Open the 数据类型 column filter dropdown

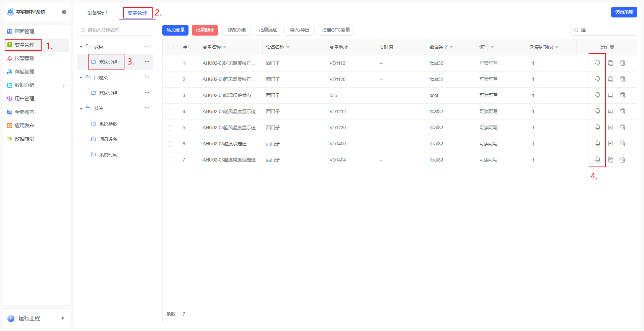point(451,47)
